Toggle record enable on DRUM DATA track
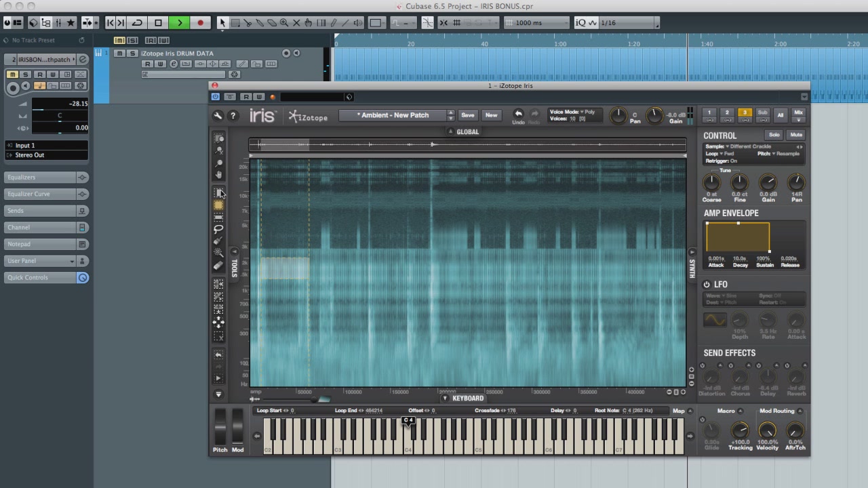The width and height of the screenshot is (868, 488). (x=286, y=53)
